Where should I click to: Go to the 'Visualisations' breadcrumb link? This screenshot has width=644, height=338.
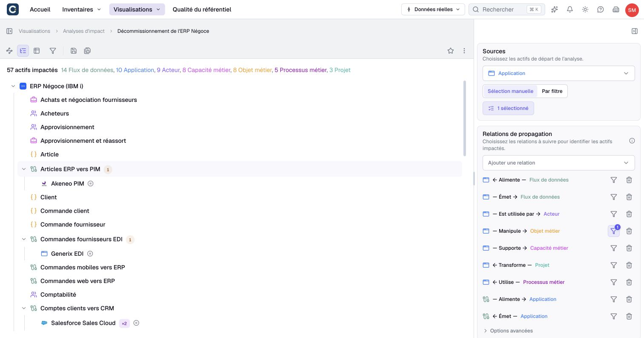point(34,31)
